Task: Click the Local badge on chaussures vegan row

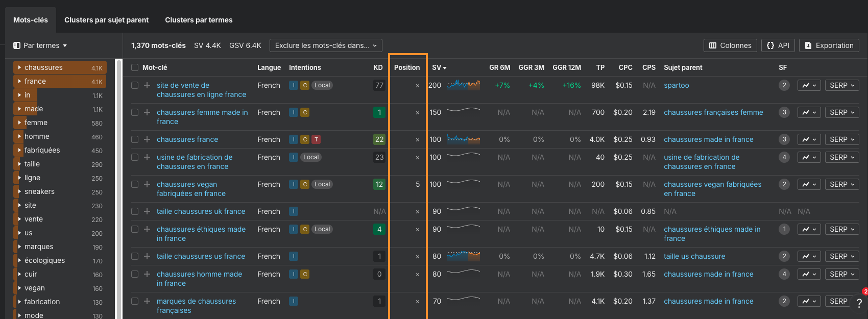Action: 322,184
